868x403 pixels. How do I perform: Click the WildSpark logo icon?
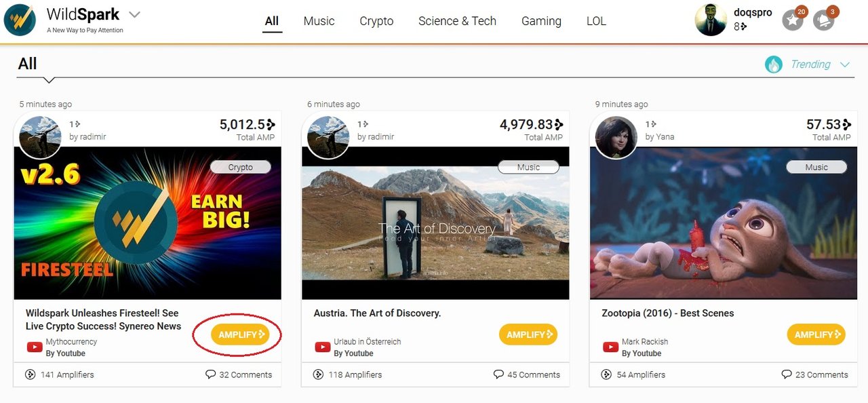pos(20,20)
